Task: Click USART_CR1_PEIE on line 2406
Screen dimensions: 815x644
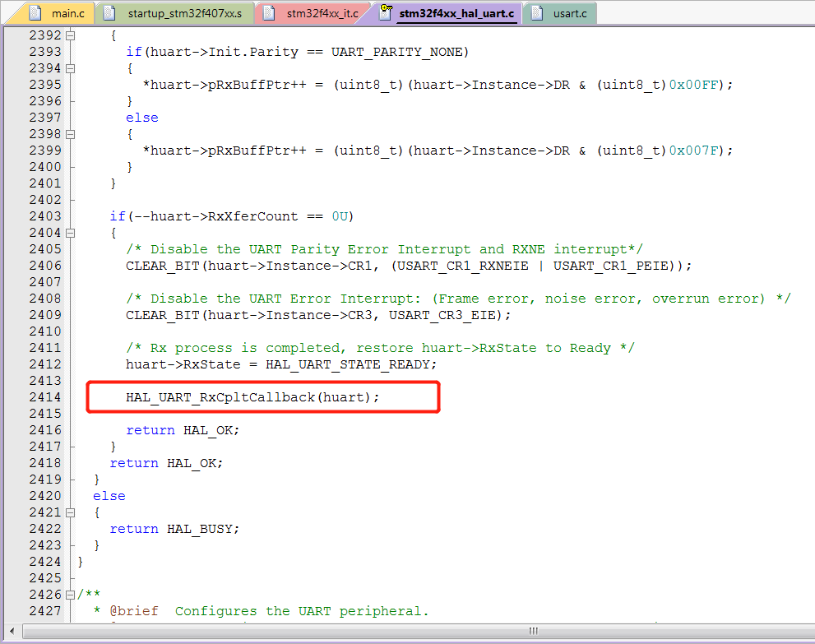Action: 611,266
